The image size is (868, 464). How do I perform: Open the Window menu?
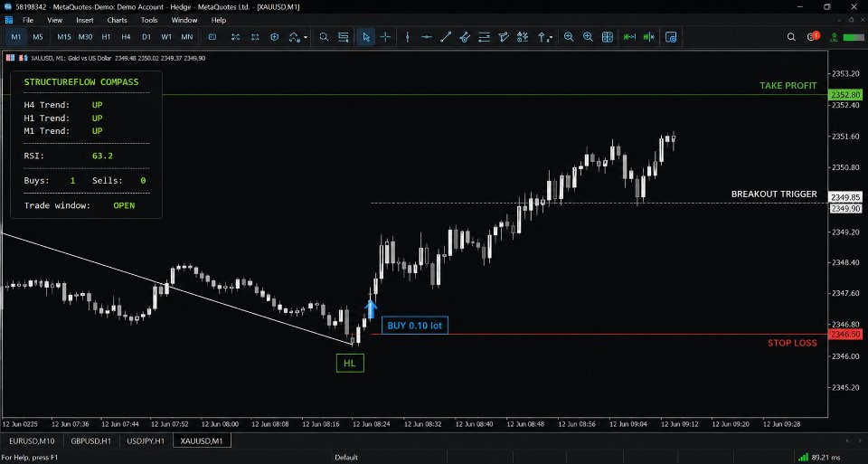click(x=184, y=20)
